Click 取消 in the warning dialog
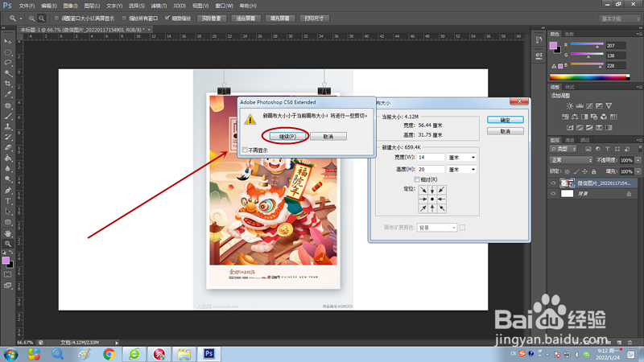The height and width of the screenshot is (362, 644). click(328, 136)
